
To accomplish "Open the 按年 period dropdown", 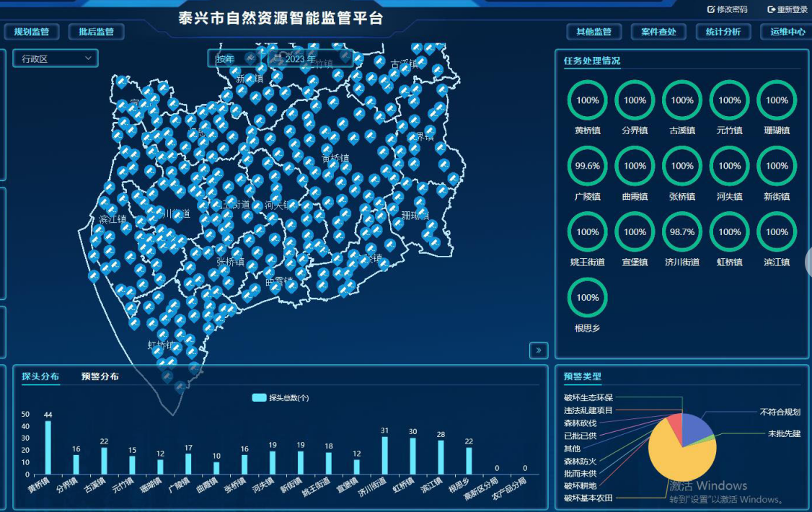I will [x=235, y=58].
